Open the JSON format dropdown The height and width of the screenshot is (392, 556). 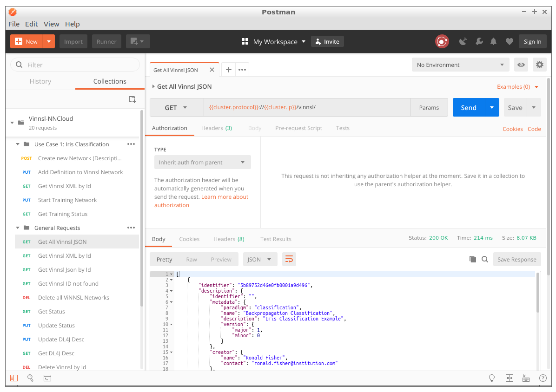[259, 259]
